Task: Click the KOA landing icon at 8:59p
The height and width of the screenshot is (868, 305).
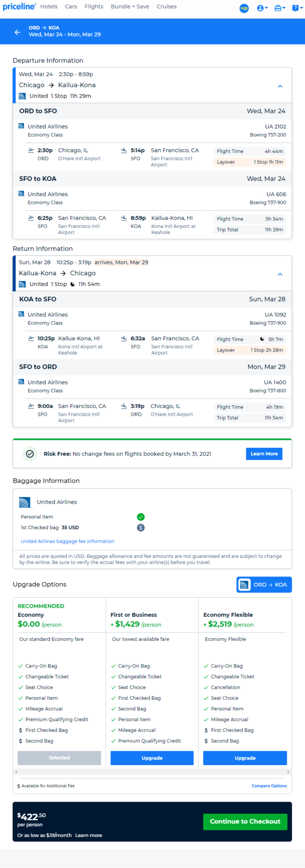Action: point(124,218)
